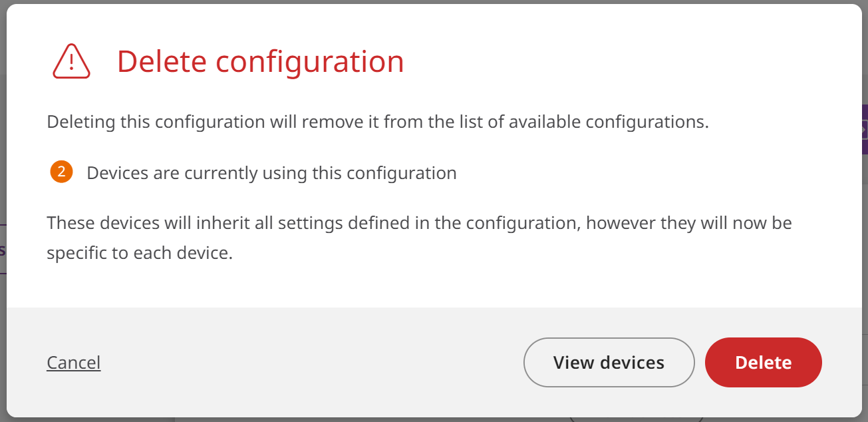Click the partially hidden element at left edge
This screenshot has width=868, height=422.
(3, 250)
